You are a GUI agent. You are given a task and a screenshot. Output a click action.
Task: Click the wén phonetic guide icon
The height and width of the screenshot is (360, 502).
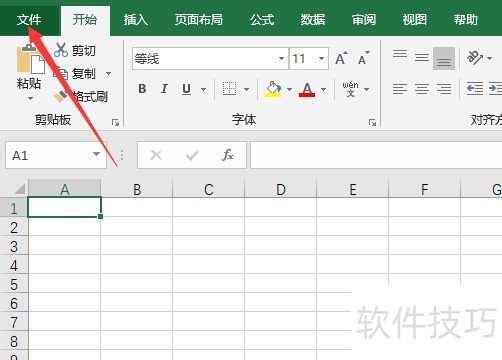click(x=350, y=89)
